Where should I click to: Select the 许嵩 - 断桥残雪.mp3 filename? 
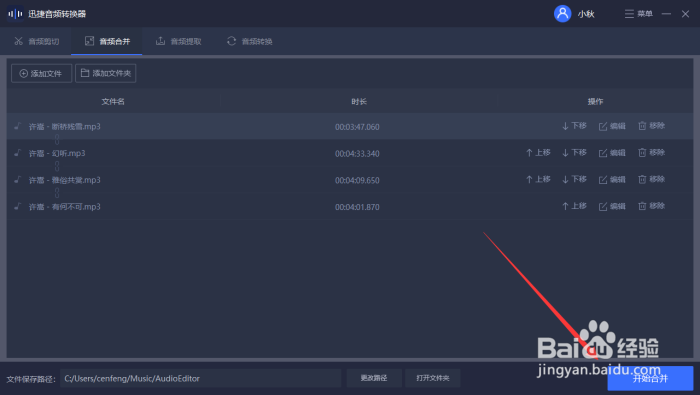click(x=65, y=127)
